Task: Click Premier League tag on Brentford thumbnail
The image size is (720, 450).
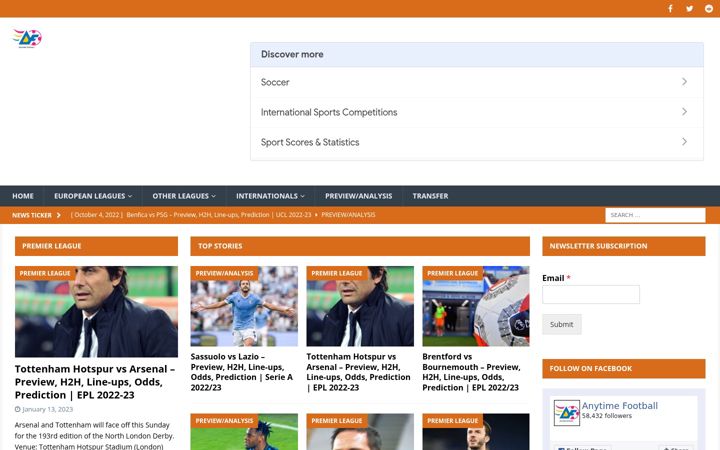Action: [453, 273]
